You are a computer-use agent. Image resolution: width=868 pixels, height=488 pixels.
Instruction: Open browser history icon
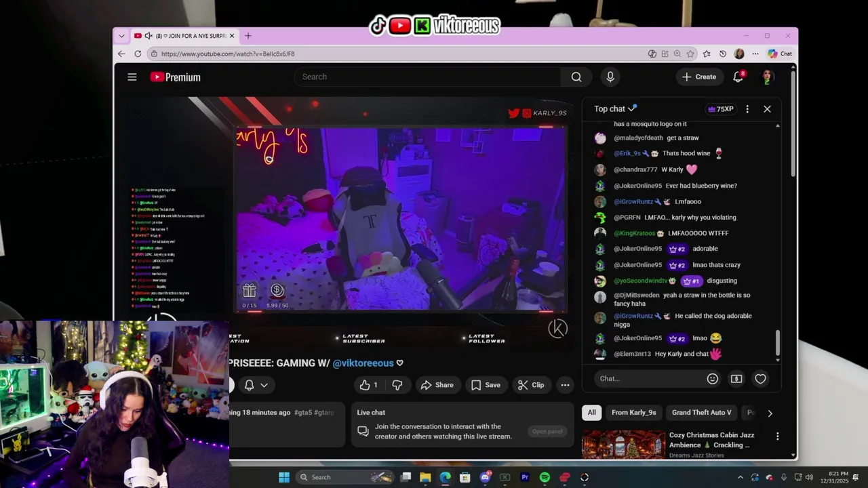[723, 54]
